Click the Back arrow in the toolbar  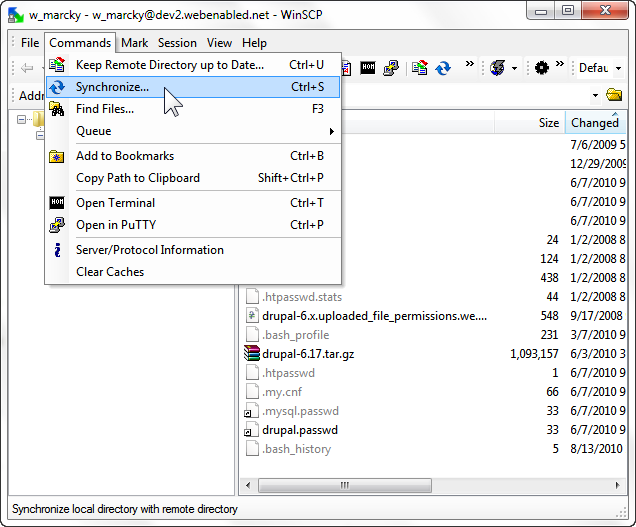[x=27, y=68]
